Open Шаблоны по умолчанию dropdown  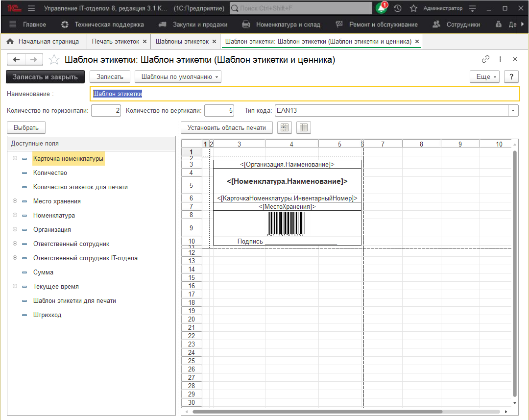[178, 77]
